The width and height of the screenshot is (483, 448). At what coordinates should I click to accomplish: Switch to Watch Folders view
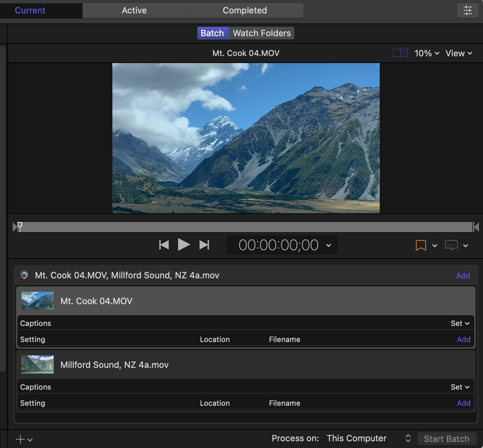(x=262, y=33)
